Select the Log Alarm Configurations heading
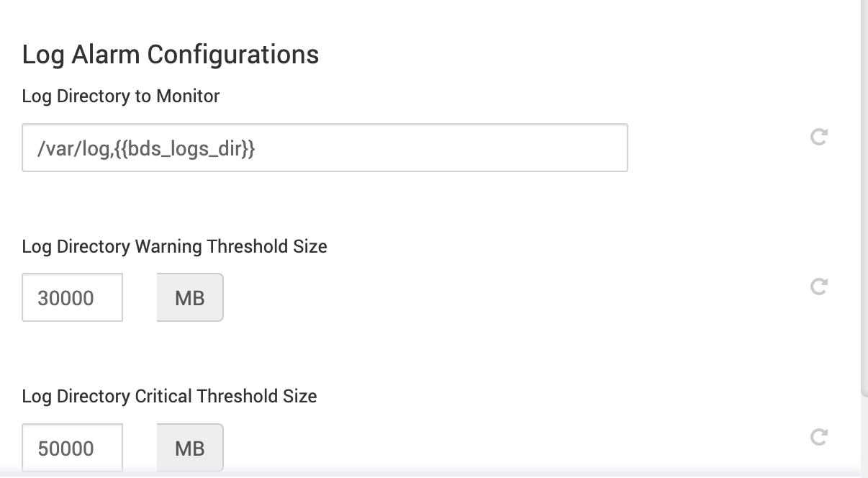The height and width of the screenshot is (478, 868). 171,55
